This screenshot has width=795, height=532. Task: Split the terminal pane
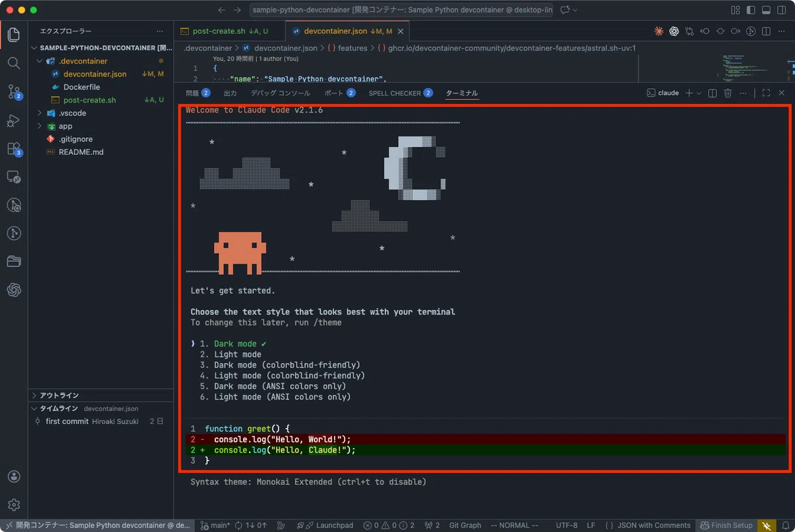[x=713, y=93]
